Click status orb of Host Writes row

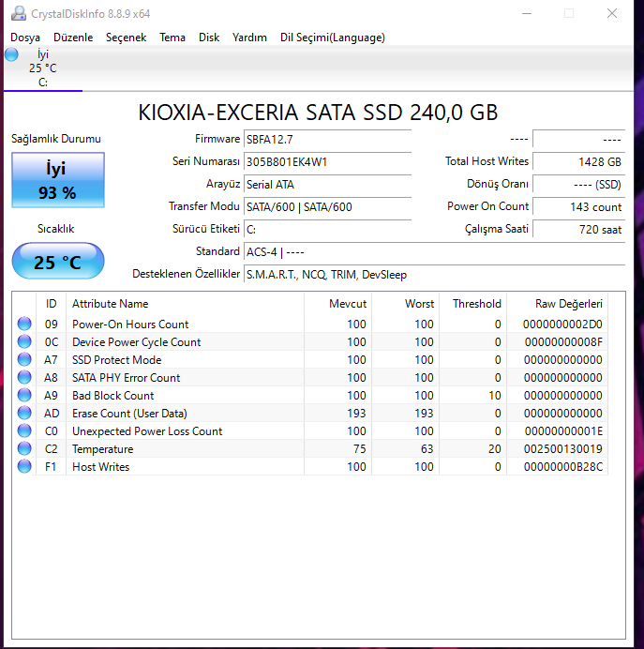tap(24, 466)
